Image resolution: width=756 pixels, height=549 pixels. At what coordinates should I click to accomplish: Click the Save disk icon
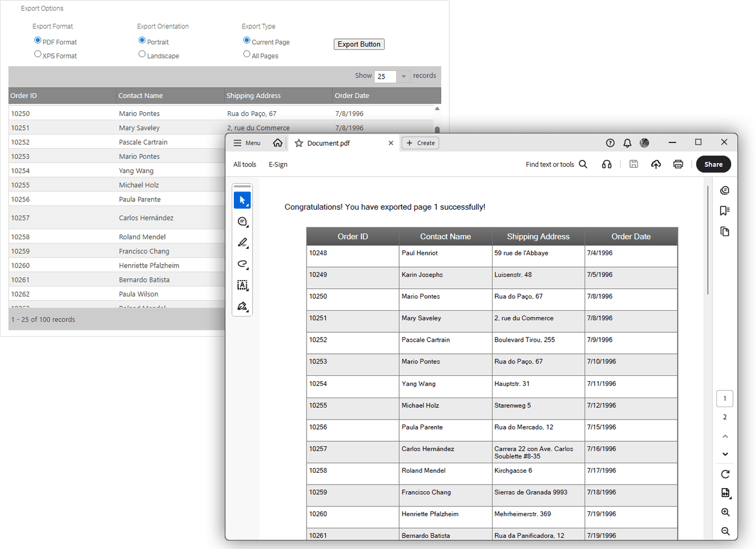(634, 164)
